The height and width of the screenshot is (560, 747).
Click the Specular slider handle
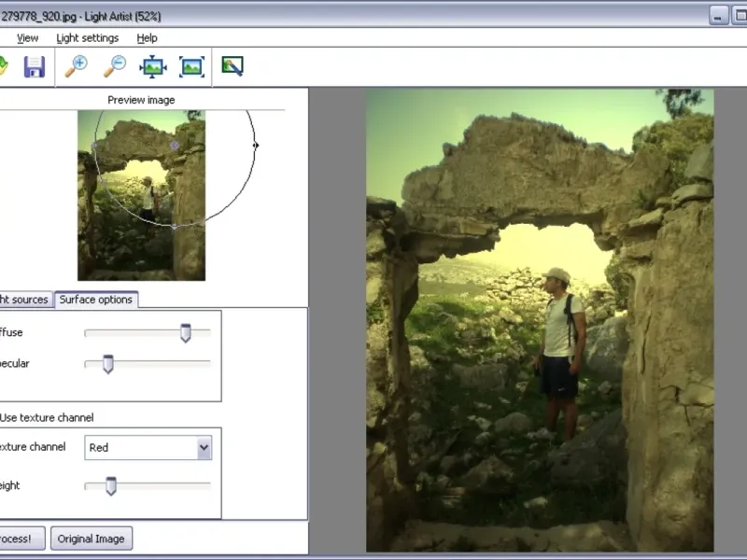pos(107,364)
